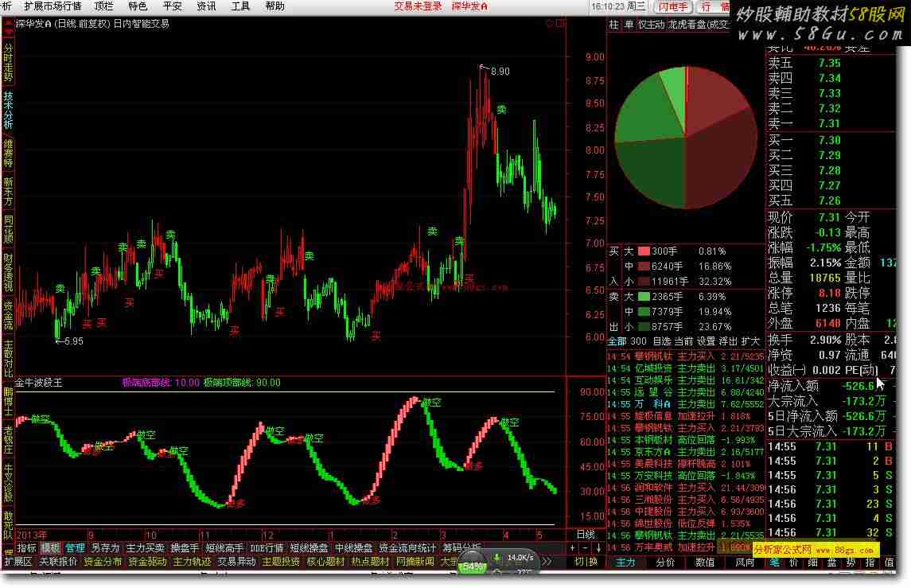Viewport: 911px width, 588px height.
Task: Open the 资金驱动 tab
Action: pyautogui.click(x=147, y=562)
